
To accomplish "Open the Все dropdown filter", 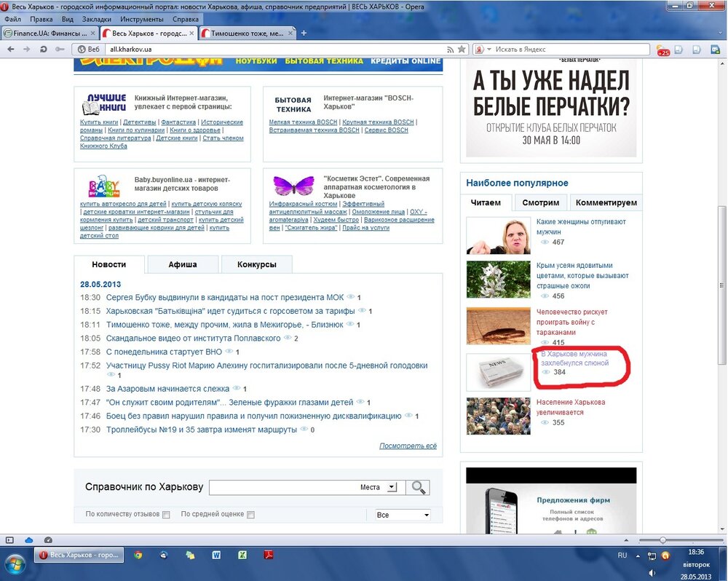I will 403,515.
